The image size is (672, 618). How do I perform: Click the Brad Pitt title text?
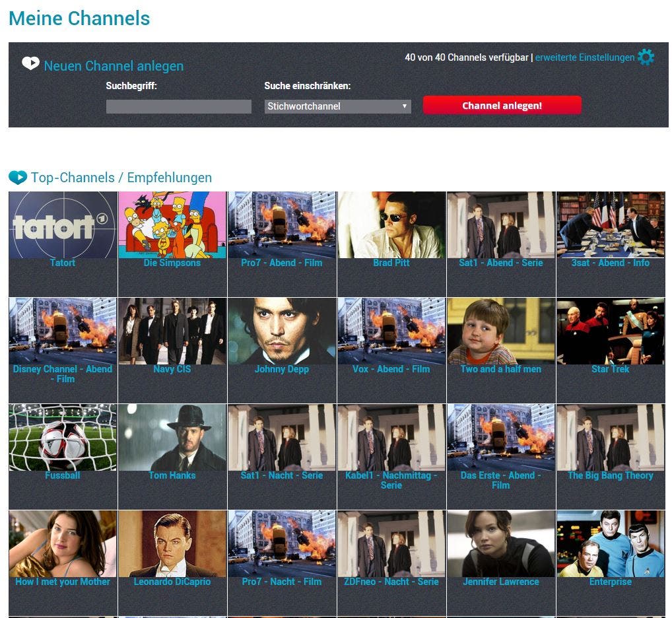pyautogui.click(x=391, y=263)
